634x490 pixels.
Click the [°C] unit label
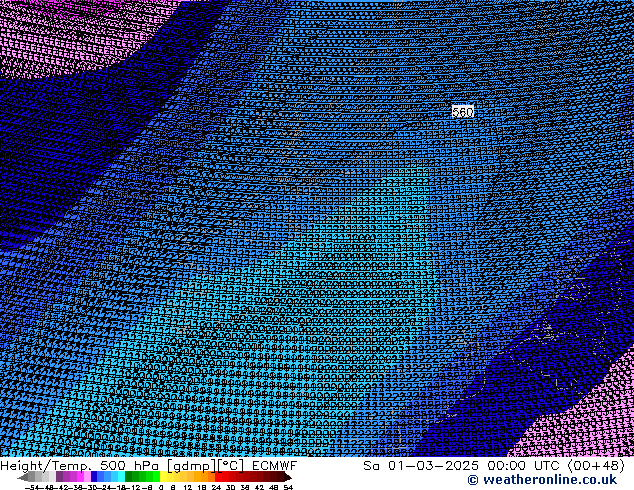coord(231,466)
